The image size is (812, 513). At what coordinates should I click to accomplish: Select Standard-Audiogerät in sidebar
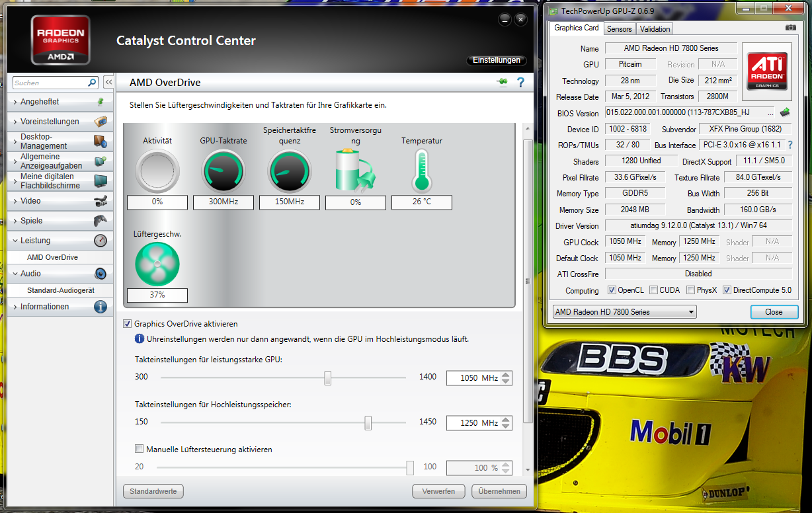tap(60, 290)
